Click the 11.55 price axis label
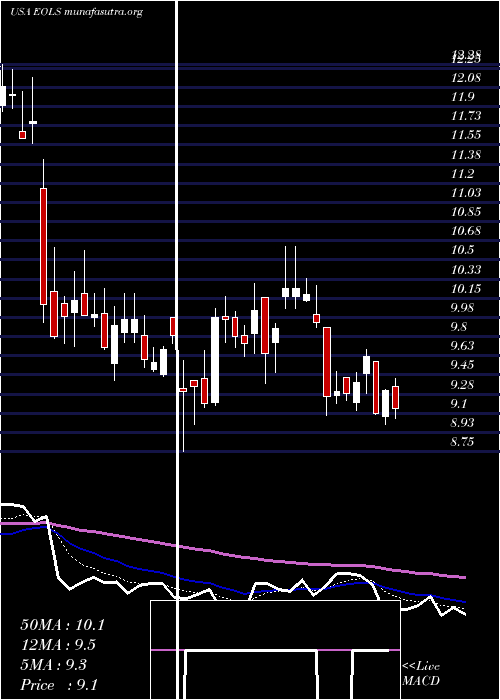The image size is (500, 700). [466, 135]
